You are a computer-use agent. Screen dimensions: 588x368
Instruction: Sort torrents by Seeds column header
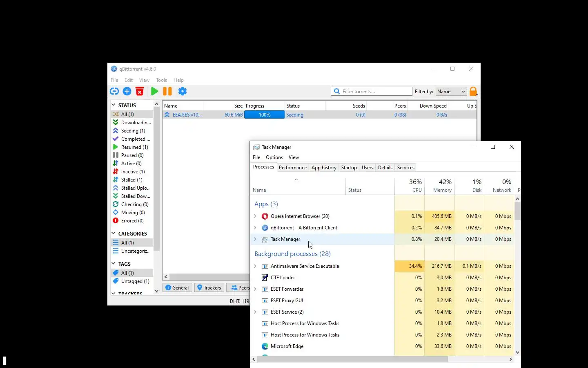click(x=347, y=106)
